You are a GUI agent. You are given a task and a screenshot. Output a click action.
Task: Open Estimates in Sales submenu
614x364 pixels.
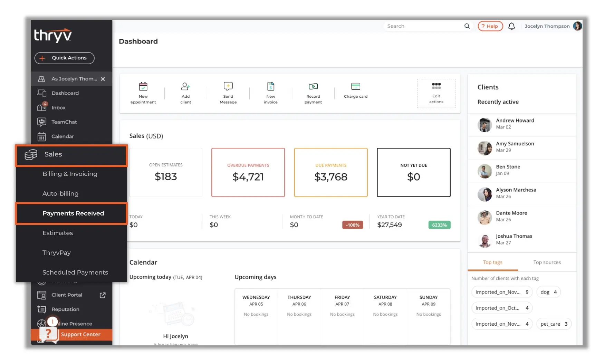click(x=58, y=233)
